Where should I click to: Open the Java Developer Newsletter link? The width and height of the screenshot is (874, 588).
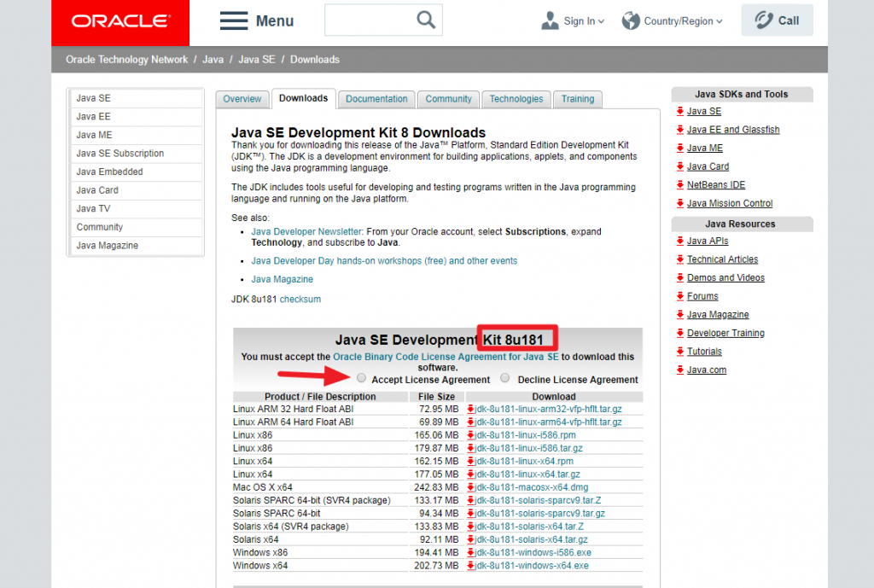point(306,231)
